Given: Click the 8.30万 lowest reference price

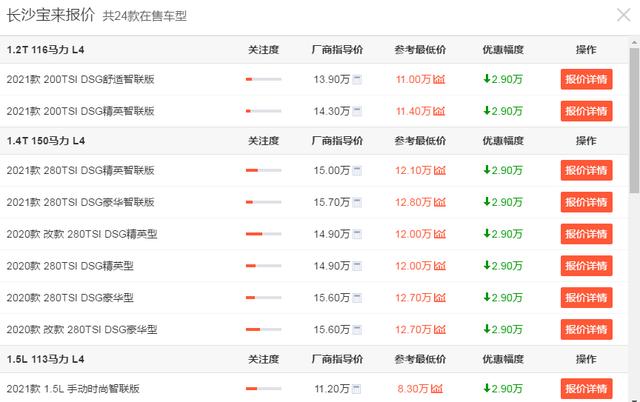Looking at the screenshot, I should [x=413, y=389].
